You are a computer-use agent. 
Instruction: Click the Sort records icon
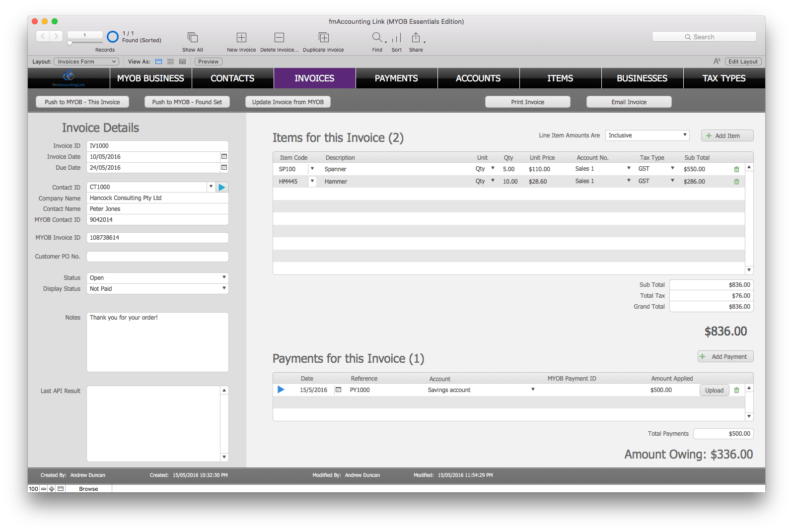pos(396,38)
